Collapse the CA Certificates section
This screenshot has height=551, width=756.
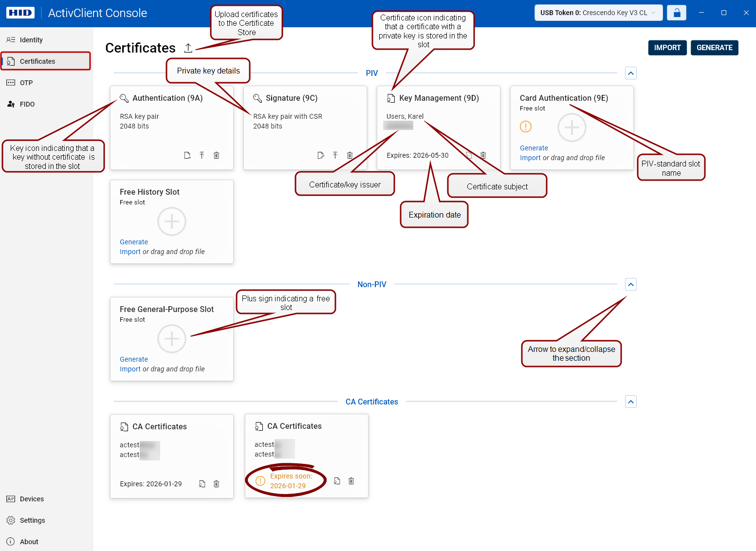631,402
